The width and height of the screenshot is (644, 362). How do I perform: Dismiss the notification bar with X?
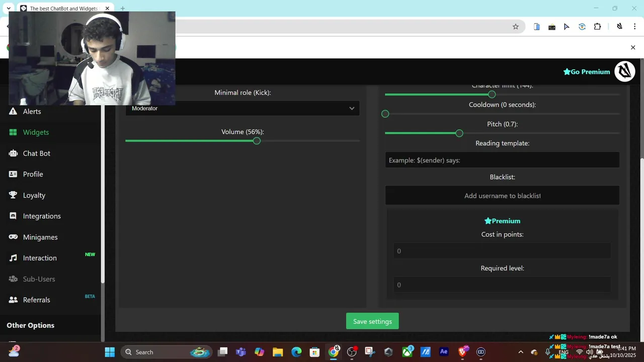[633, 47]
